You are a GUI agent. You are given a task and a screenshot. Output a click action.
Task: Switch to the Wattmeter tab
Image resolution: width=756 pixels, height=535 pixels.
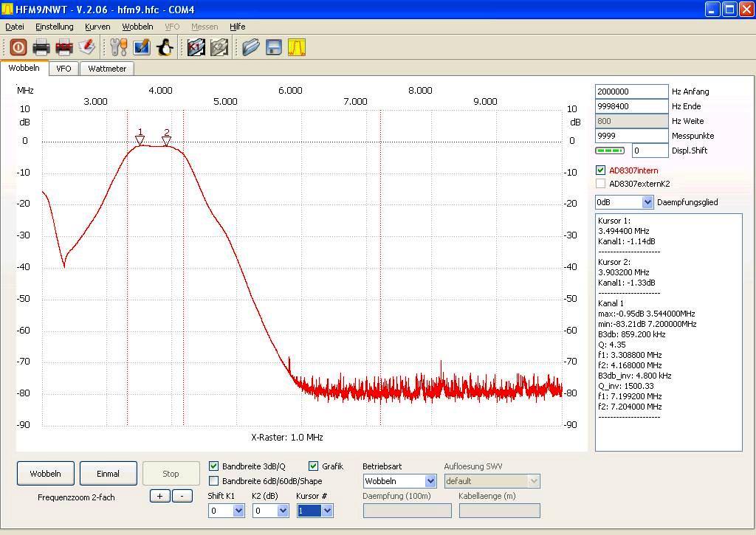107,69
